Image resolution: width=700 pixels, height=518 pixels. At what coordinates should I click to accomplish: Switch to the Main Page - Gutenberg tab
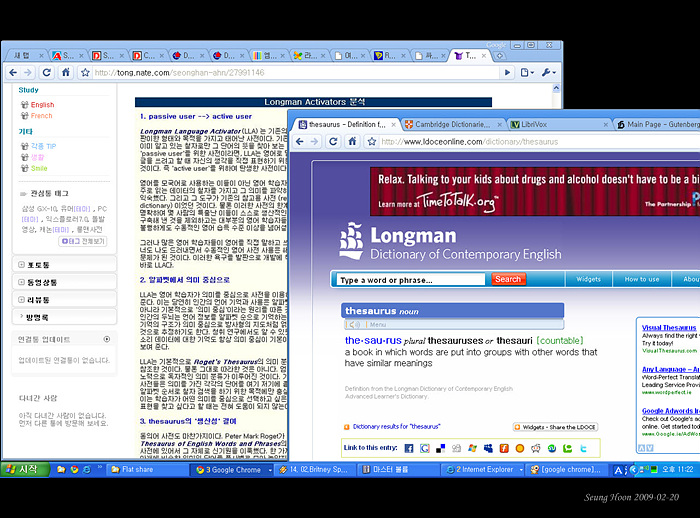pos(658,125)
